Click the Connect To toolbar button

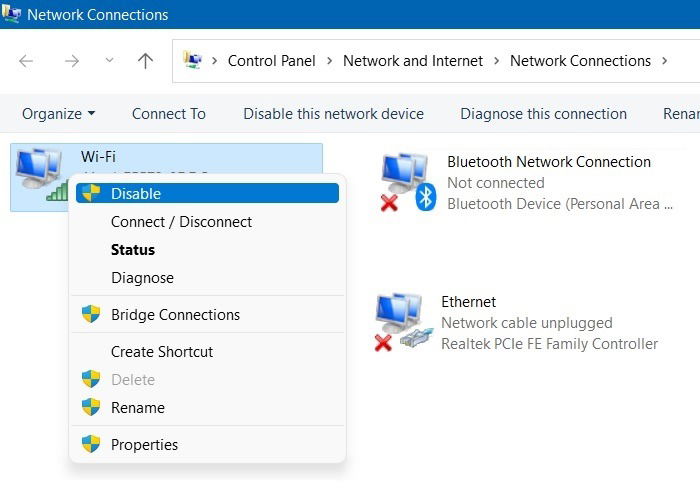pos(169,114)
